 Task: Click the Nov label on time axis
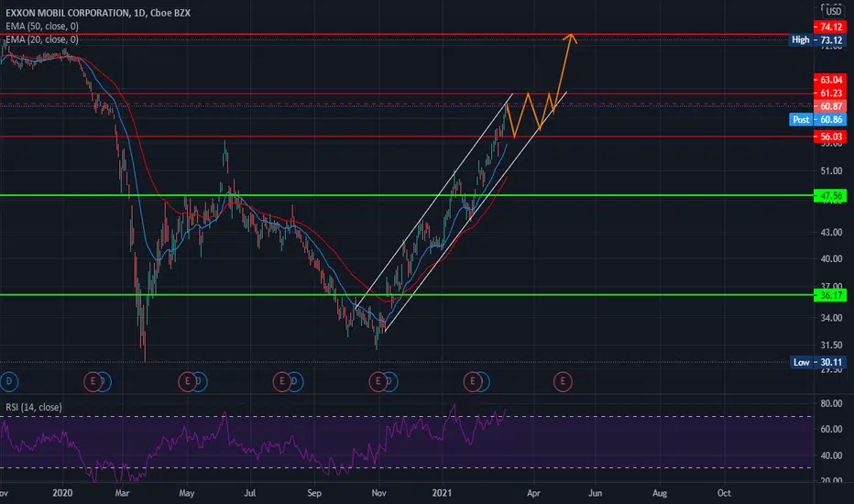[378, 493]
